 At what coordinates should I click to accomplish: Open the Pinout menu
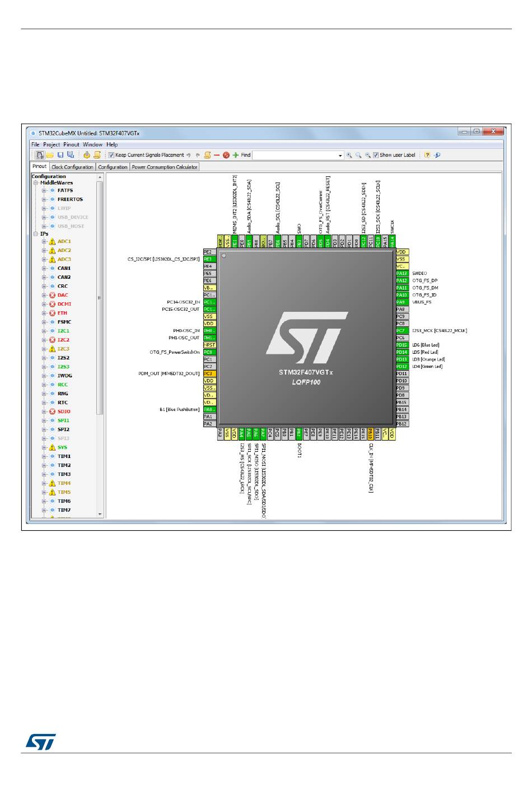[x=71, y=144]
